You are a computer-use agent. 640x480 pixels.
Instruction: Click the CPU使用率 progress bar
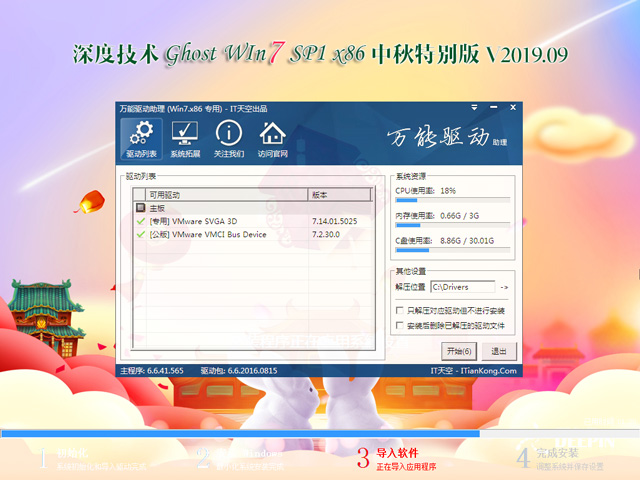[x=453, y=200]
